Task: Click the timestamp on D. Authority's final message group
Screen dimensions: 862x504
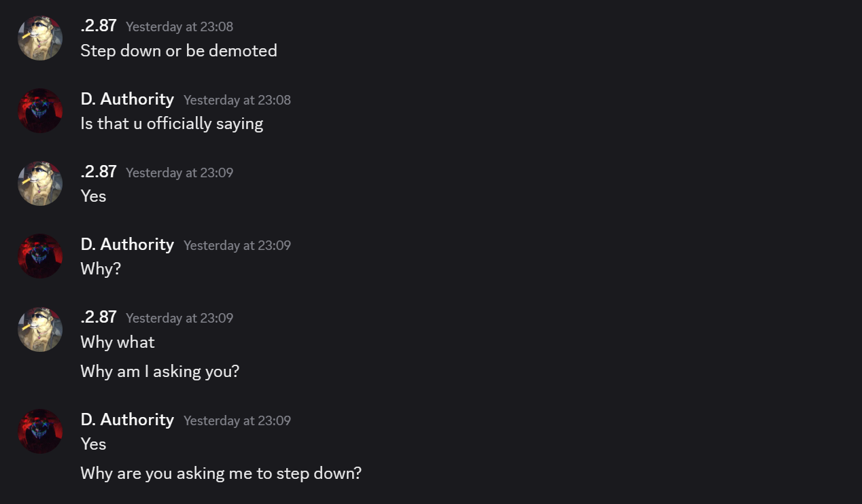Action: click(237, 420)
